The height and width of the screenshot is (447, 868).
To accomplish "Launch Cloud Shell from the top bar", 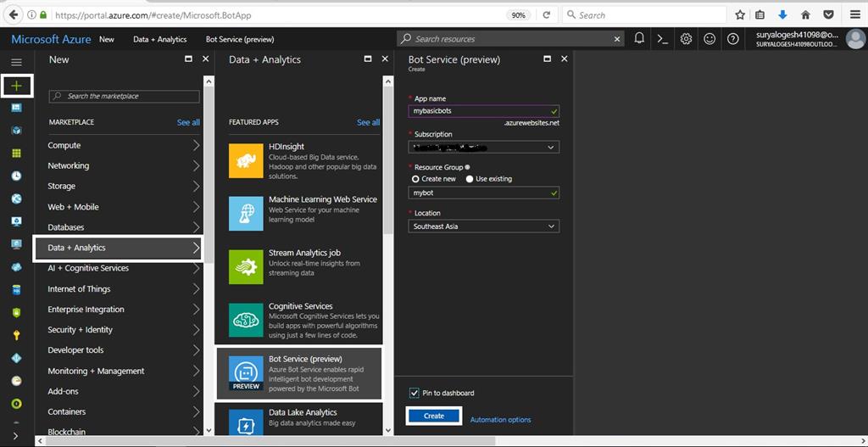I will click(662, 39).
